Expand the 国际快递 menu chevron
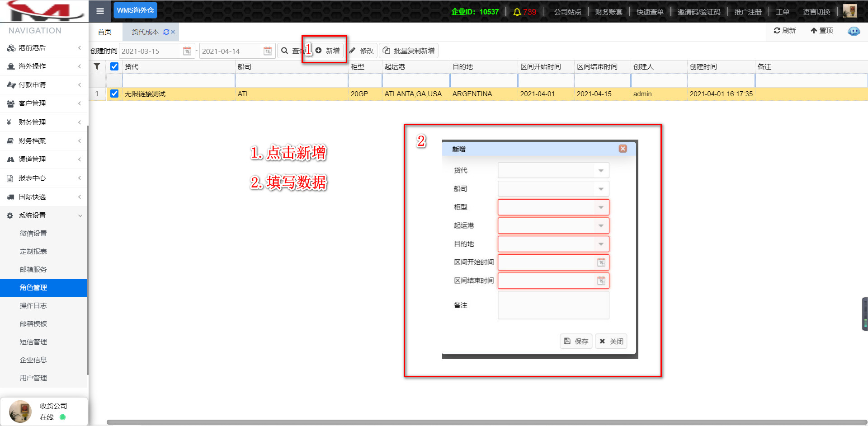Viewport: 868px width, 426px height. click(80, 197)
